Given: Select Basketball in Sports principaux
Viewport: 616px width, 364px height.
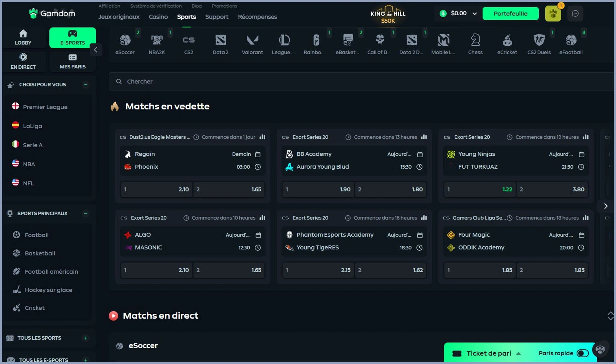Looking at the screenshot, I should pos(40,253).
